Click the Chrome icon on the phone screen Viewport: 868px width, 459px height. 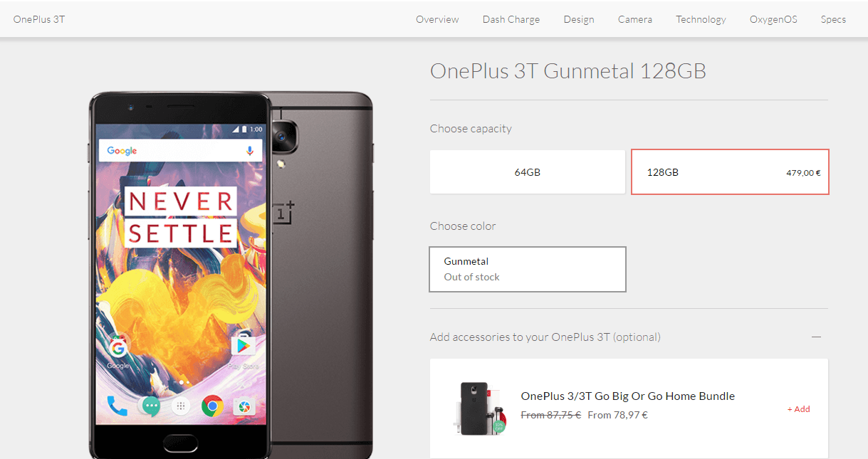pos(212,406)
